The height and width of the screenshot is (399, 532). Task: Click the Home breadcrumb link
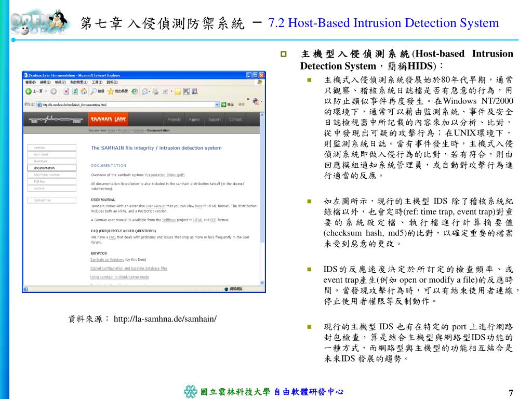(111, 130)
